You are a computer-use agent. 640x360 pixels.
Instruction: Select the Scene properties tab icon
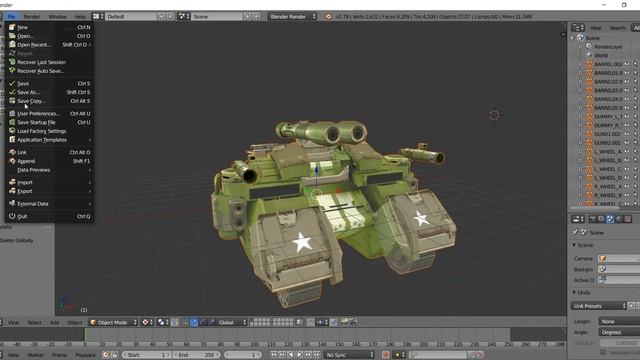click(610, 219)
